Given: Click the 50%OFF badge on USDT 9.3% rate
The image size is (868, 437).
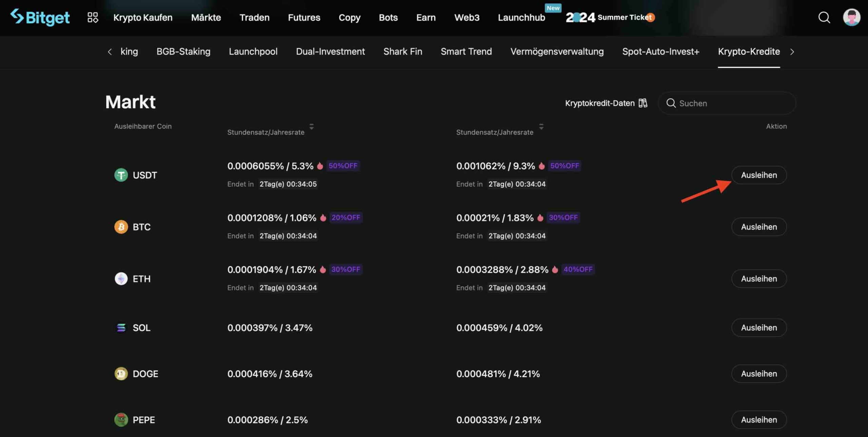Looking at the screenshot, I should pyautogui.click(x=565, y=166).
